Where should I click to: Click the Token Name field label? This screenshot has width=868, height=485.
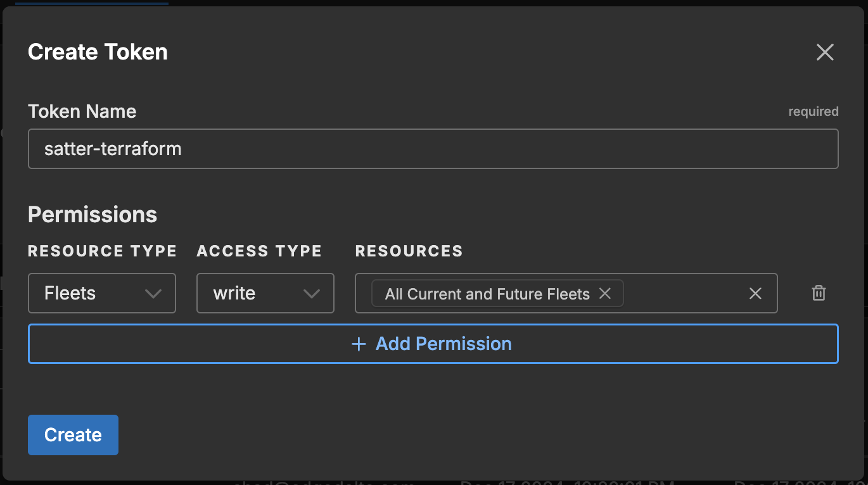[82, 111]
